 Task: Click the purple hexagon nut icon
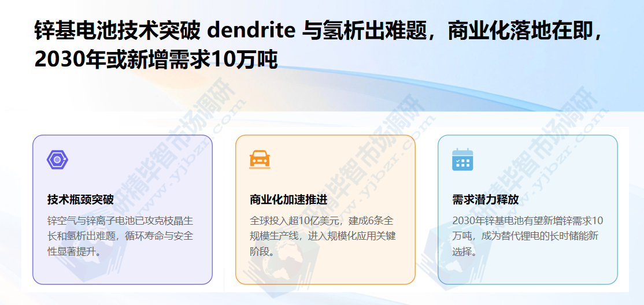tap(57, 159)
